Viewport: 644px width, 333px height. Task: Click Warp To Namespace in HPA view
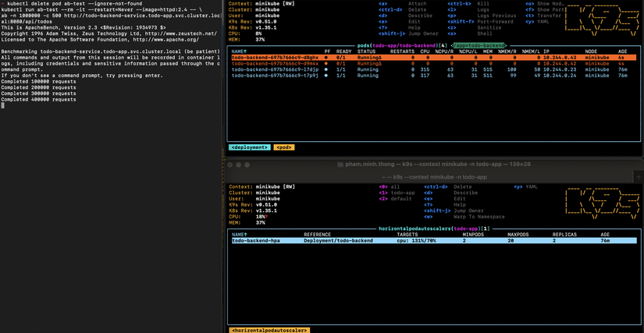coord(479,217)
